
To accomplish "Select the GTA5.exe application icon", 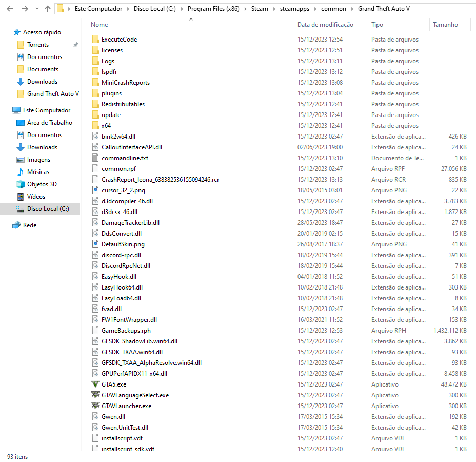I will click(95, 384).
